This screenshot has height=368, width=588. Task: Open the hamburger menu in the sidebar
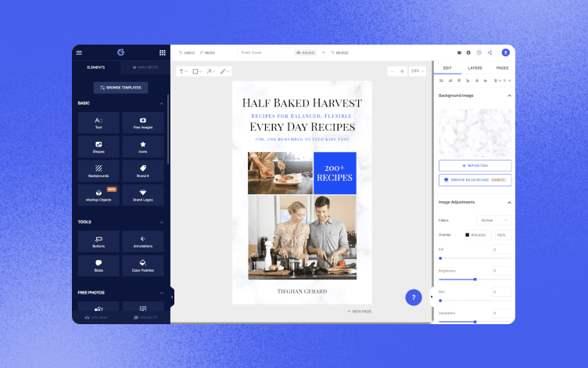[x=79, y=52]
